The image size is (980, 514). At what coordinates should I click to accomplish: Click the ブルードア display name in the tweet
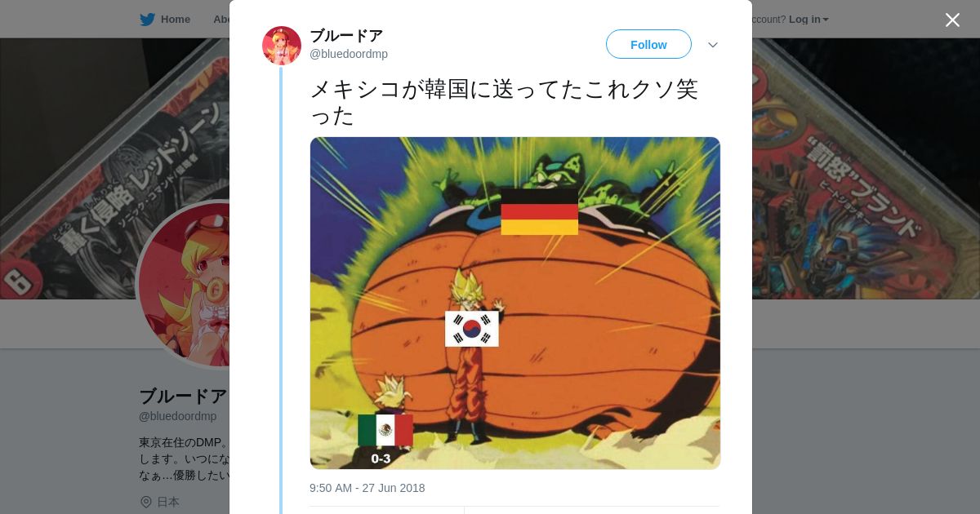coord(346,36)
